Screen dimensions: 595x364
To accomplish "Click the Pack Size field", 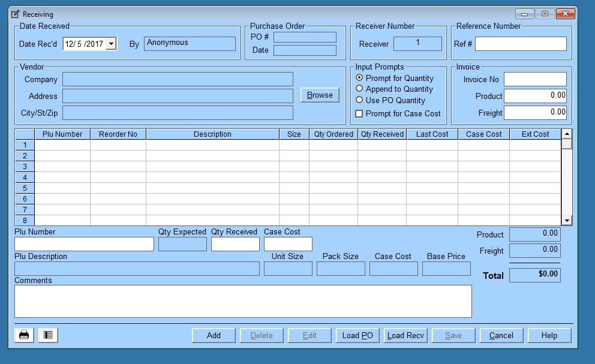I will tap(341, 269).
